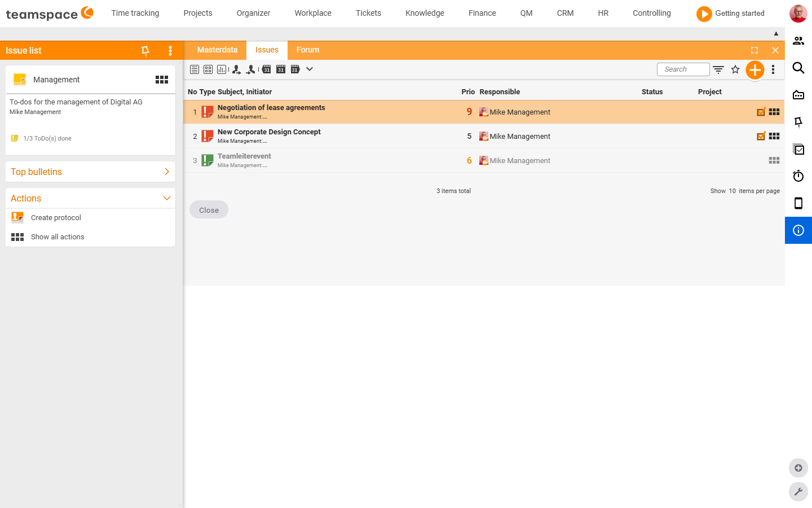Open the filter options icon
The width and height of the screenshot is (812, 508).
point(718,70)
